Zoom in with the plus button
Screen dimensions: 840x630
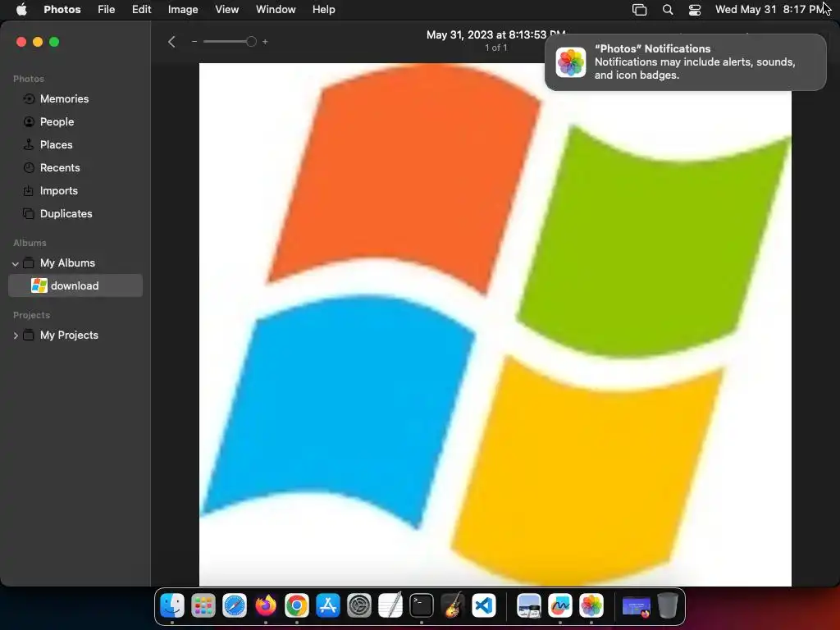[265, 42]
